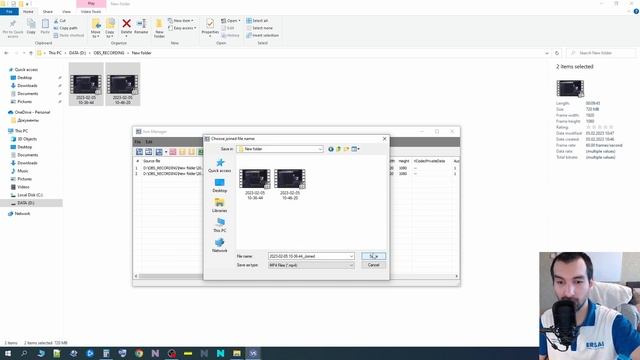Click the Paste ribbon icon

[45, 27]
